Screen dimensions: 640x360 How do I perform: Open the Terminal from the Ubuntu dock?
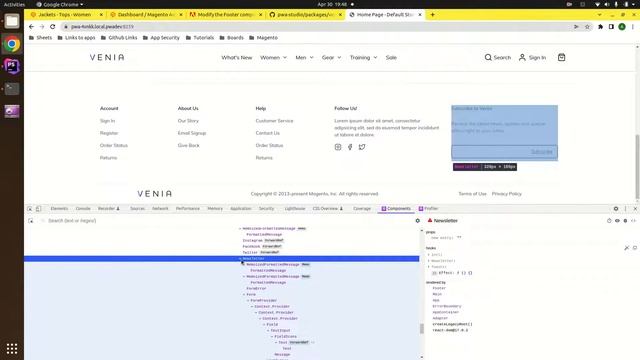(x=12, y=88)
